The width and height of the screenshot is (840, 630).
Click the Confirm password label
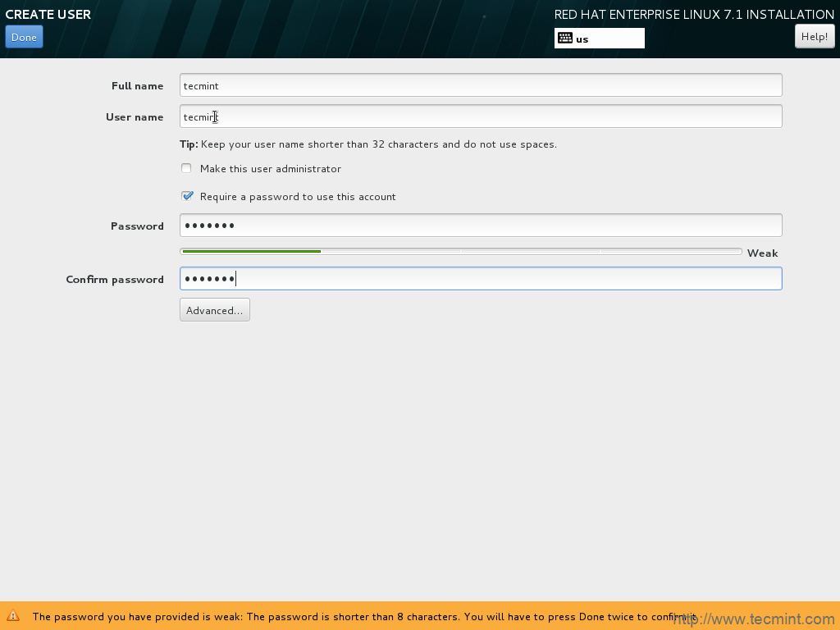[115, 280]
